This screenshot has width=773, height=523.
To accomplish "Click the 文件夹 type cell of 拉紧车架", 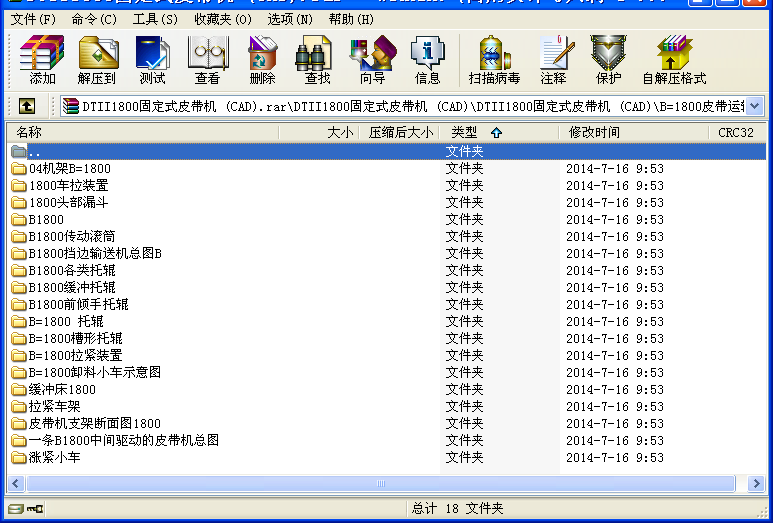I will 464,407.
